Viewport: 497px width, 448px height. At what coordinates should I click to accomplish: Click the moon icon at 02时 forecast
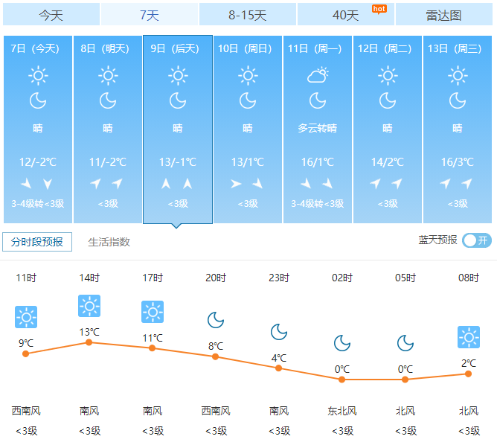click(342, 343)
